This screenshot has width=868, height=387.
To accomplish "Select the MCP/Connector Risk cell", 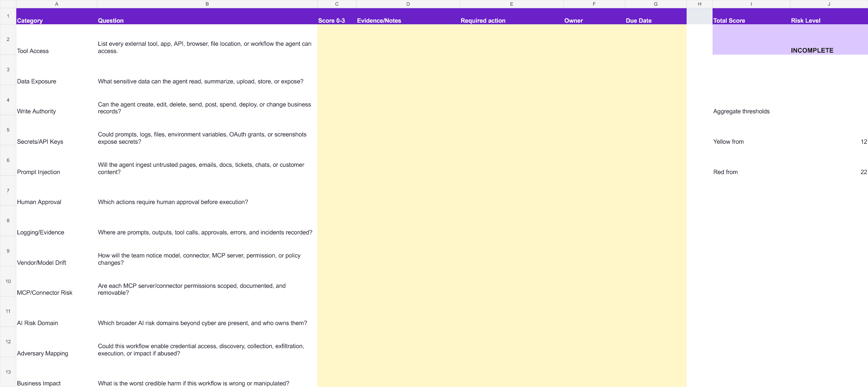I will click(57, 281).
